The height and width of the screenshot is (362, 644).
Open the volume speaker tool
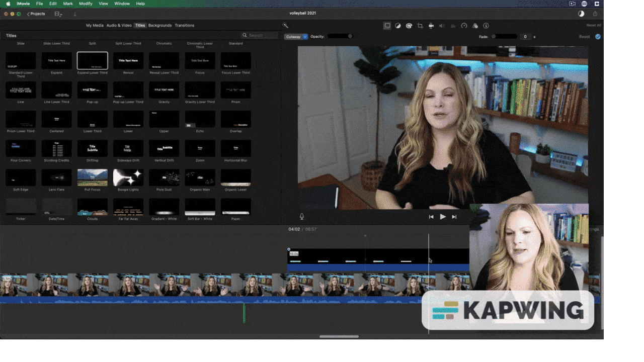click(442, 26)
